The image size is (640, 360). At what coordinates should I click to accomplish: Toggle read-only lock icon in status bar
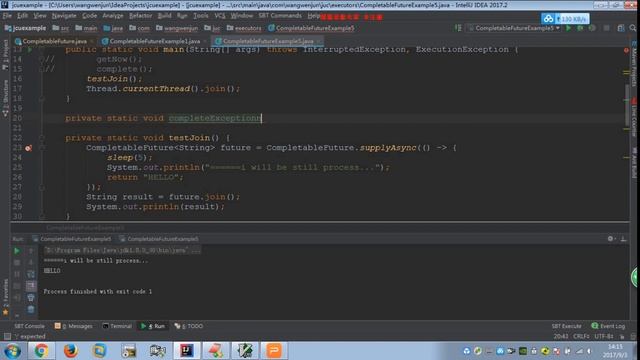pos(622,337)
